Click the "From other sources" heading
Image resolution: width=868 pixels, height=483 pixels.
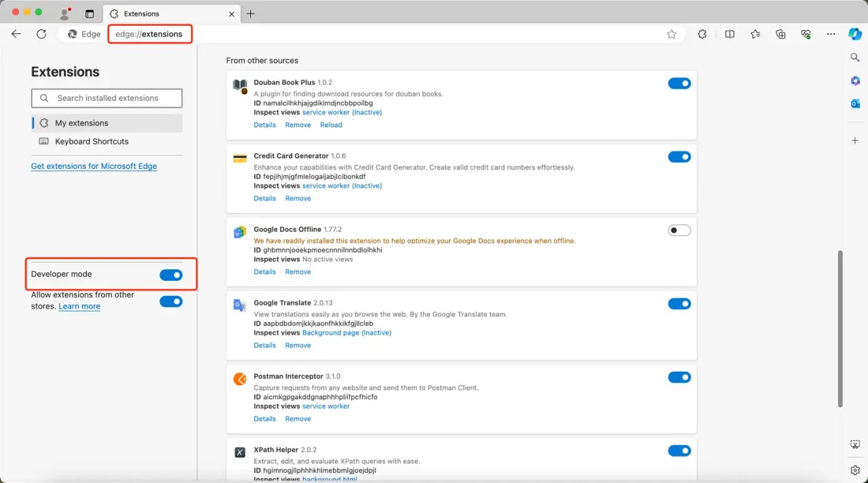pos(262,60)
